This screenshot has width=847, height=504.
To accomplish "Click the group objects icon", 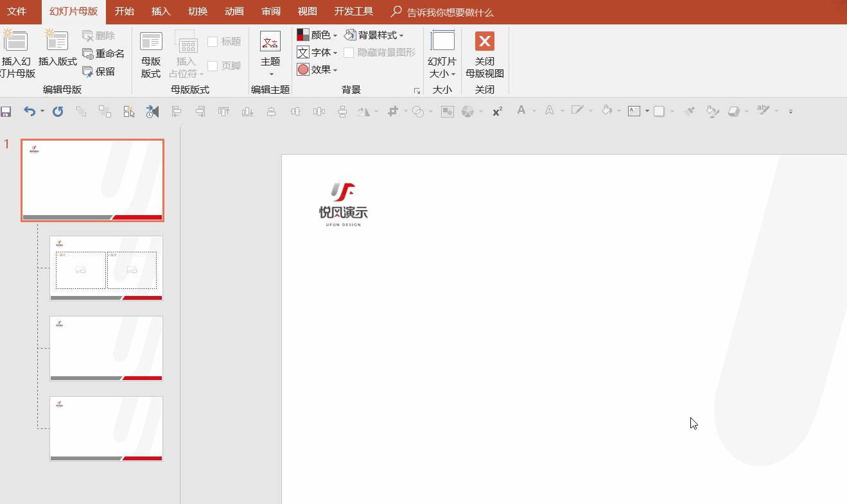I will [105, 112].
